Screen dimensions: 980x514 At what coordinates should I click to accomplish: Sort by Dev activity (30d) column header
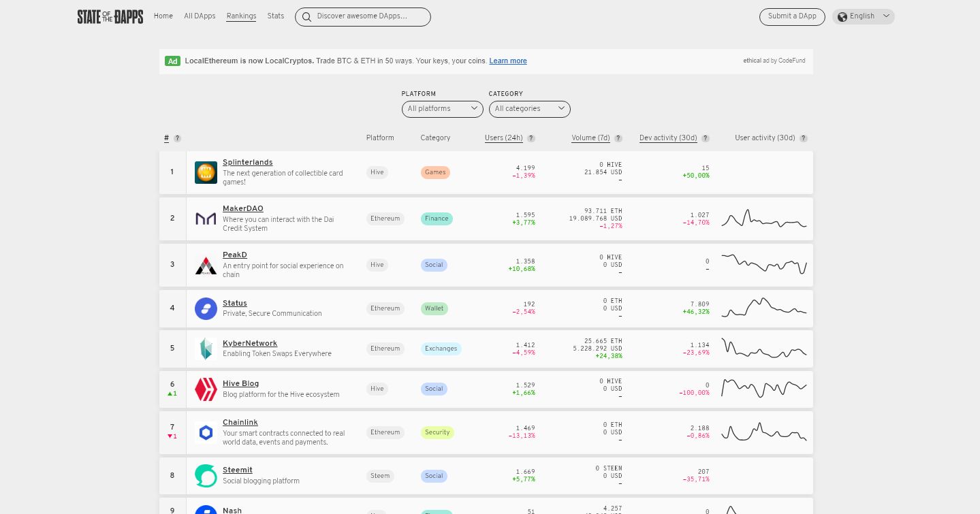pos(668,138)
